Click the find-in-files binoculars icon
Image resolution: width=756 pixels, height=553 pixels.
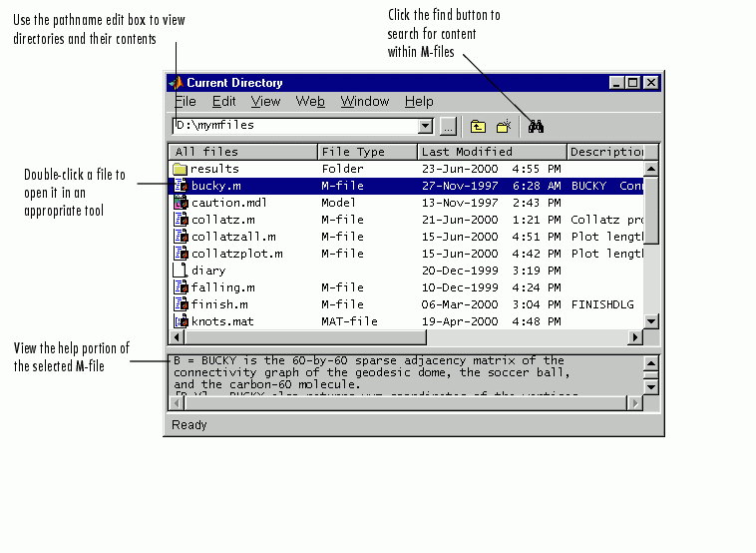(536, 127)
